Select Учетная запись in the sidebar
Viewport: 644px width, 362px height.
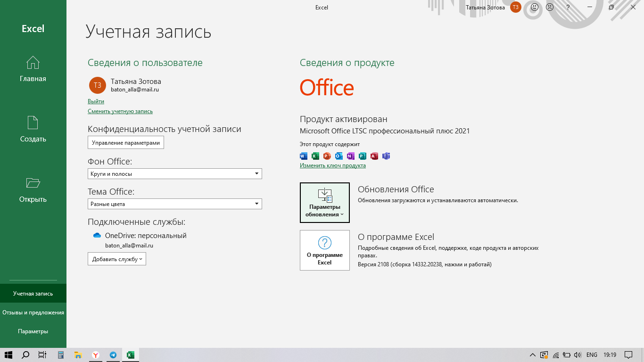[33, 293]
